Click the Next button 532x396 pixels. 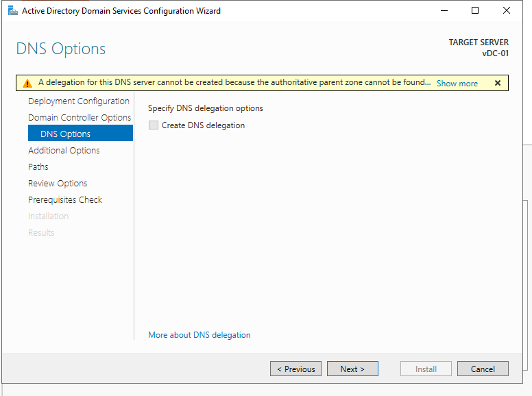tap(352, 369)
